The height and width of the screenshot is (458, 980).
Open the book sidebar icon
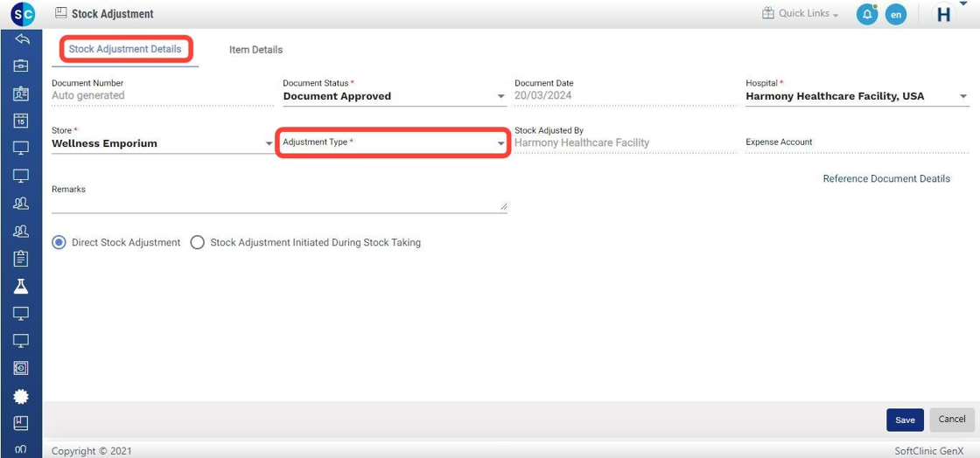(21, 423)
